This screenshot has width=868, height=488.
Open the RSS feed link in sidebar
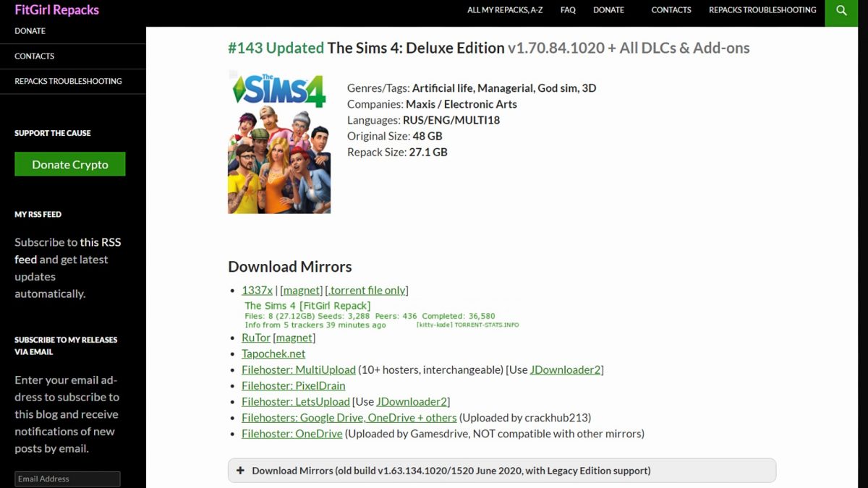click(x=68, y=251)
